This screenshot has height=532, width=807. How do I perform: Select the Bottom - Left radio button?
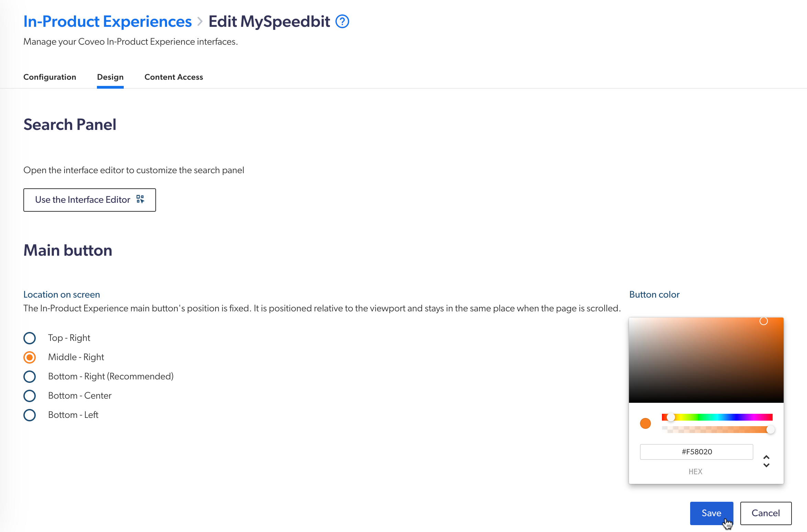[29, 414]
